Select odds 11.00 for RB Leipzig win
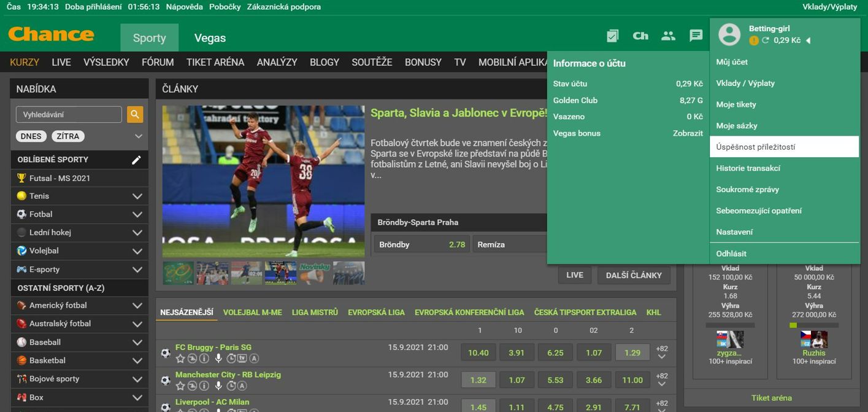The width and height of the screenshot is (868, 412). tap(632, 380)
